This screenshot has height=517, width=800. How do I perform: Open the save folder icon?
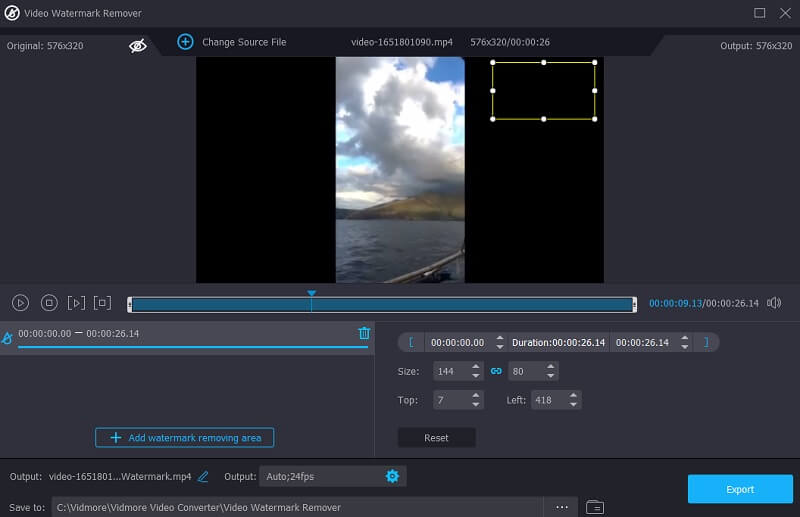(594, 507)
